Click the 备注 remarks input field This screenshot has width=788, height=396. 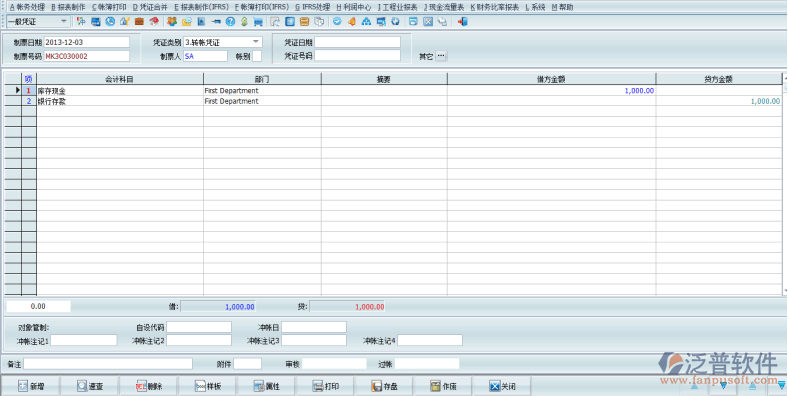(x=108, y=364)
